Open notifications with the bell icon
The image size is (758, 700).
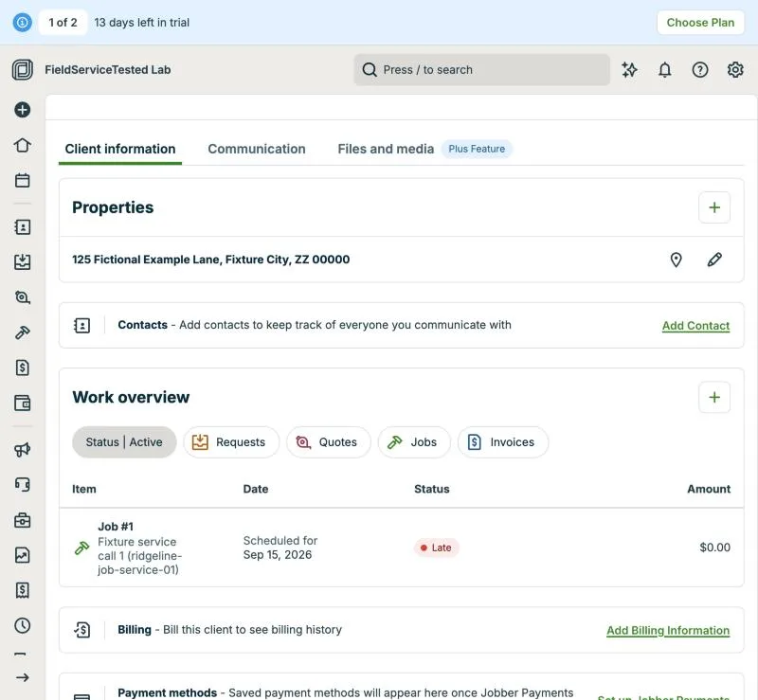[x=665, y=69]
